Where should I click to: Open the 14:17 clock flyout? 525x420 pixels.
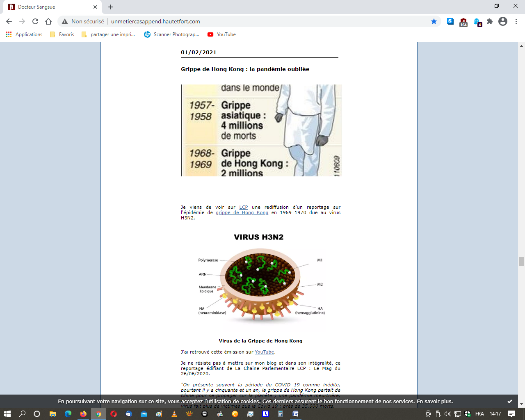click(495, 414)
